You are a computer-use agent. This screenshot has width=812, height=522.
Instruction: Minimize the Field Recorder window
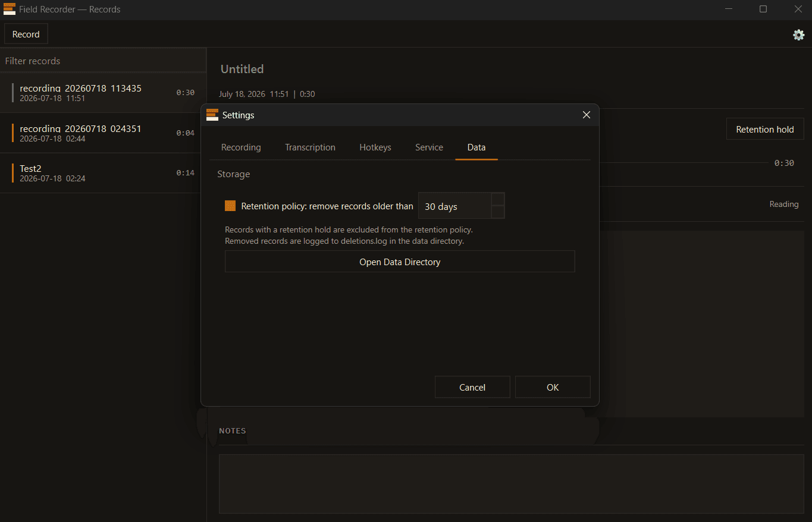point(728,9)
